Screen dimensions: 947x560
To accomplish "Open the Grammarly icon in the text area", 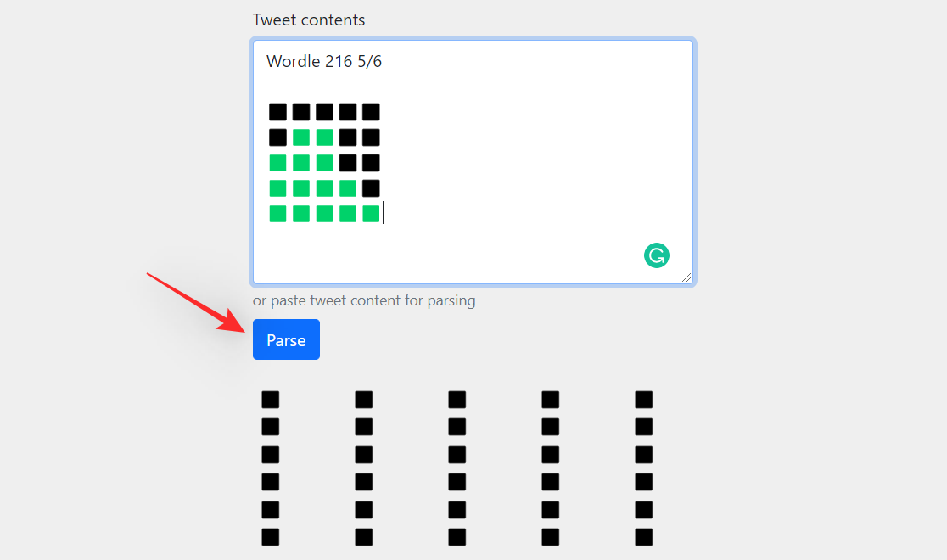I will tap(657, 255).
